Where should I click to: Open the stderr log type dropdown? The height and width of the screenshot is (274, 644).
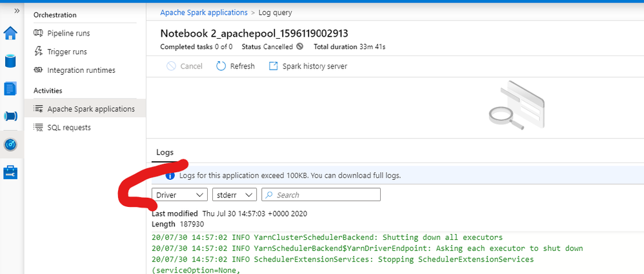tap(234, 195)
